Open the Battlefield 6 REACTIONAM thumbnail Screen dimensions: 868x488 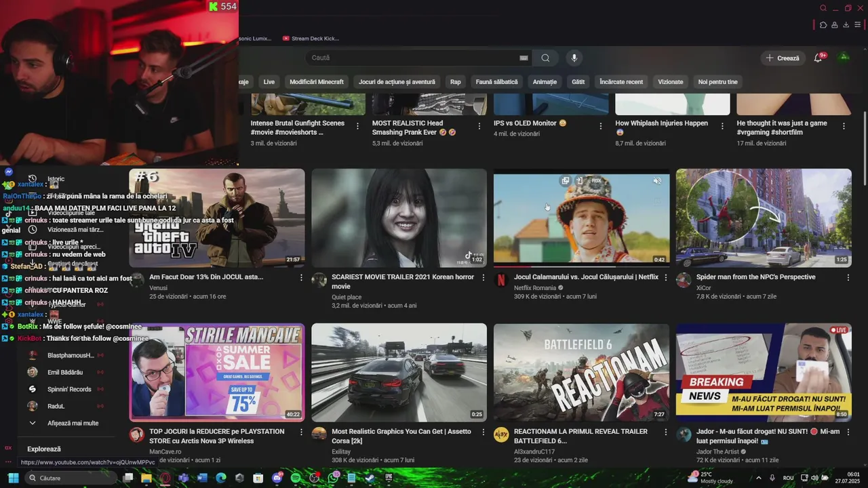point(581,372)
